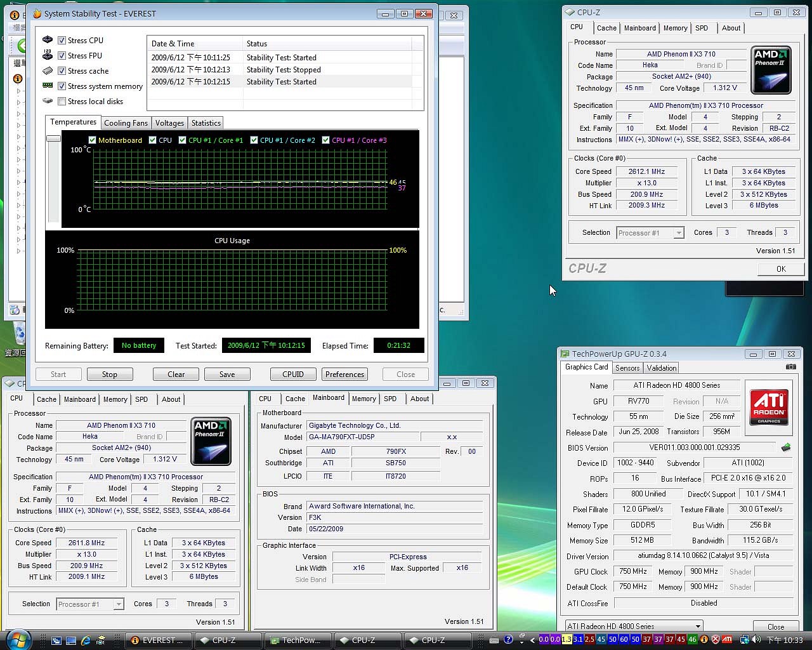The width and height of the screenshot is (812, 650).
Task: Click the green back arrow in the EVEREST window
Action: pyautogui.click(x=22, y=46)
